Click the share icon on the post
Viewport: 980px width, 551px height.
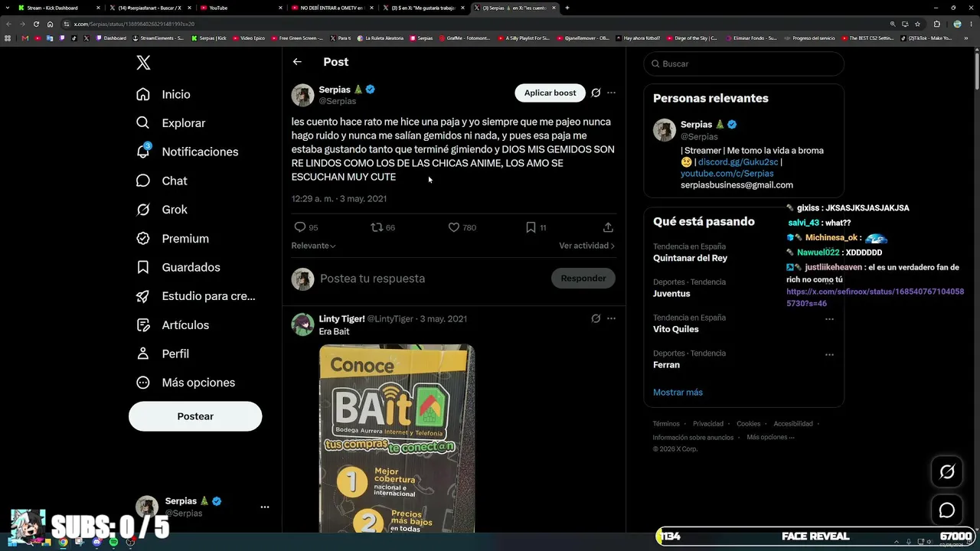[608, 227]
